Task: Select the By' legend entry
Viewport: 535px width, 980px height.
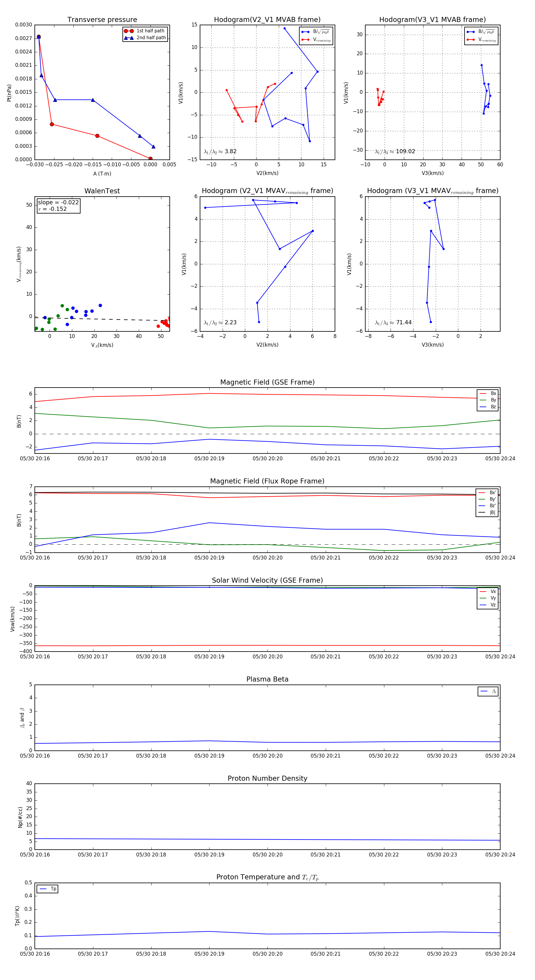Action: (487, 499)
